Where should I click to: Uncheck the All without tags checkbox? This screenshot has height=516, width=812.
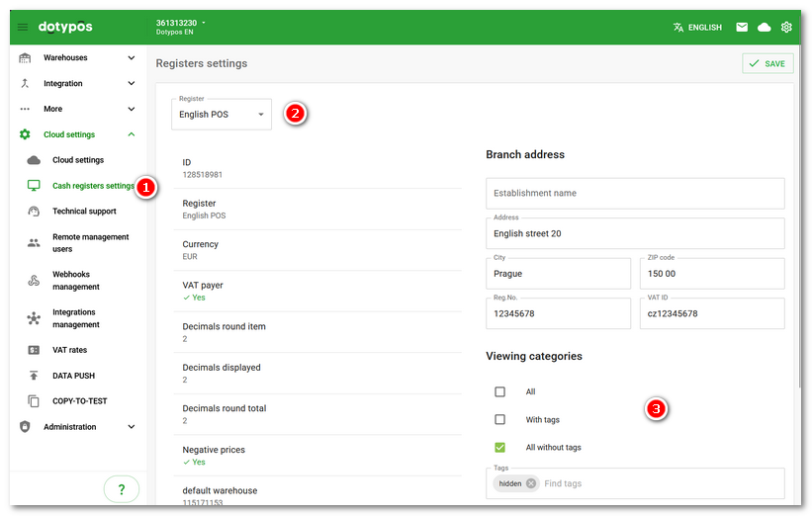[499, 447]
